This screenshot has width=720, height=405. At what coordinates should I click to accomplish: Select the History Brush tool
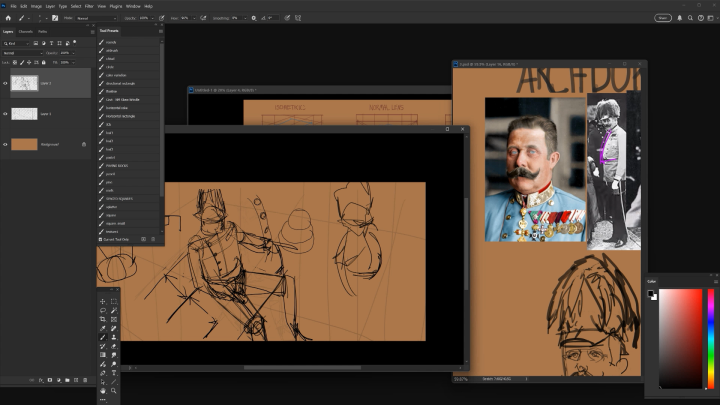[103, 346]
